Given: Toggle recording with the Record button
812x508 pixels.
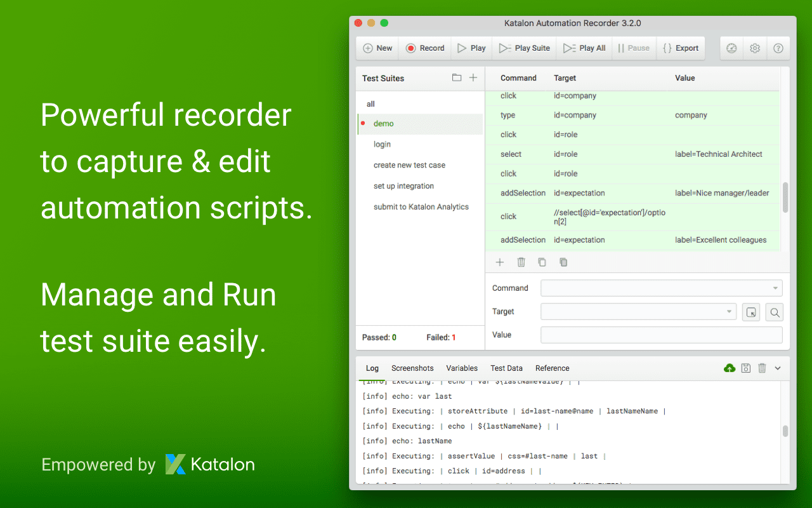Looking at the screenshot, I should coord(424,48).
